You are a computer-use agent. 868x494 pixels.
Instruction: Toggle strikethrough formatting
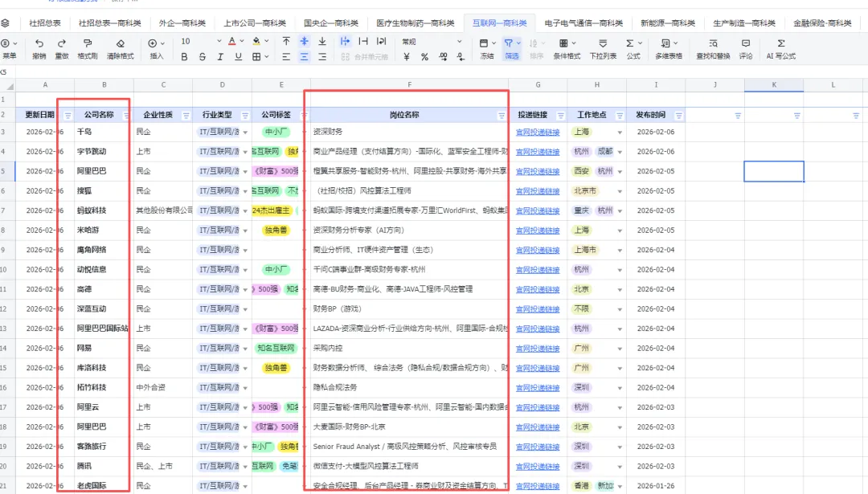202,56
